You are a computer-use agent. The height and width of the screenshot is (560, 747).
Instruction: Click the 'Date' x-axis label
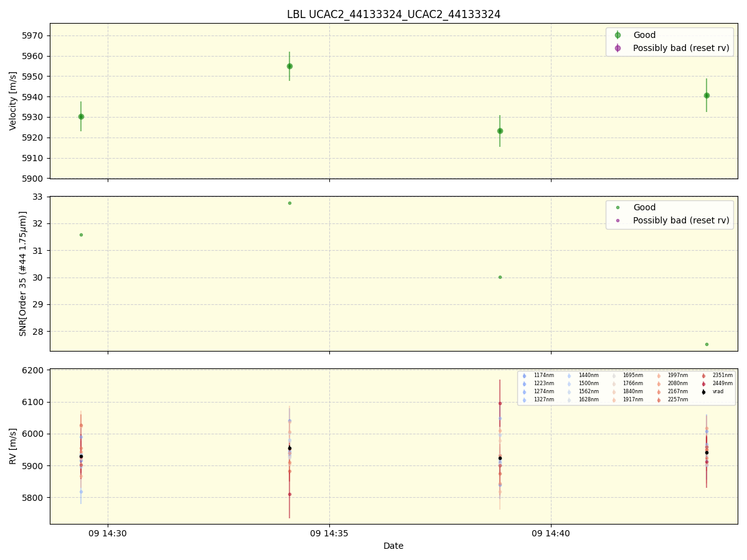[x=393, y=546]
